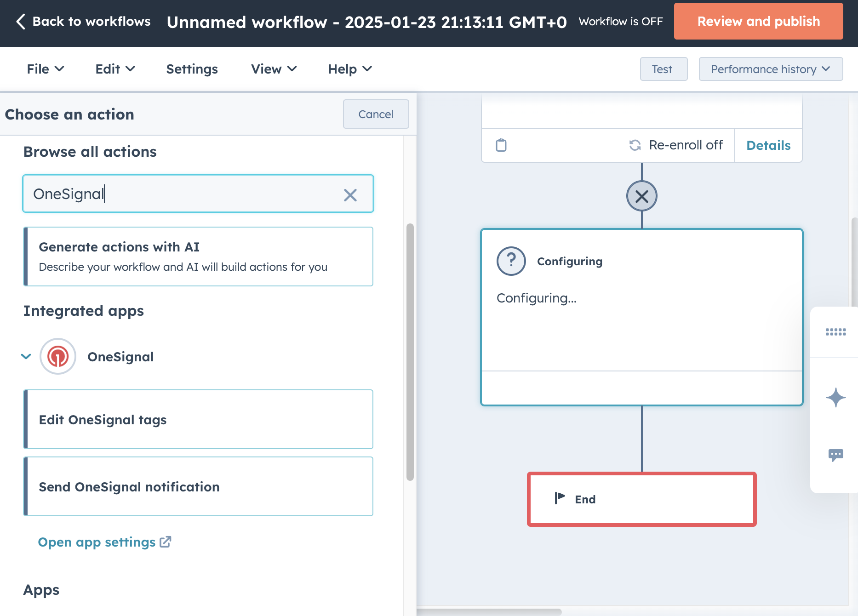Click the 'Browse all actions' heading

click(90, 152)
